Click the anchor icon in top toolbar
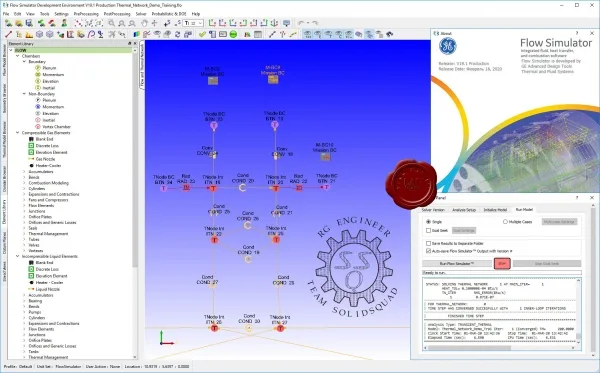600x373 pixels. [x=274, y=23]
